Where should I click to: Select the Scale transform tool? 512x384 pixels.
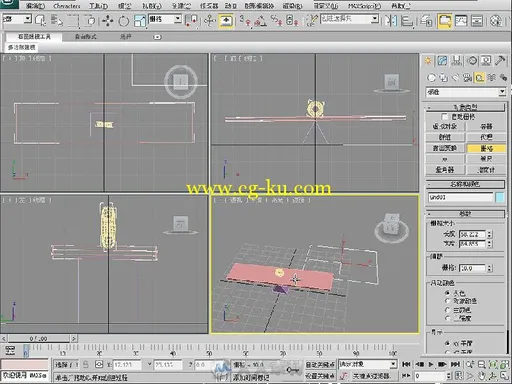click(140, 21)
